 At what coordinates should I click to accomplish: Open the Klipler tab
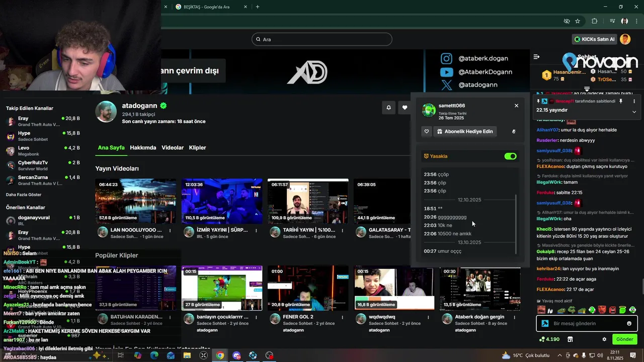point(197,148)
